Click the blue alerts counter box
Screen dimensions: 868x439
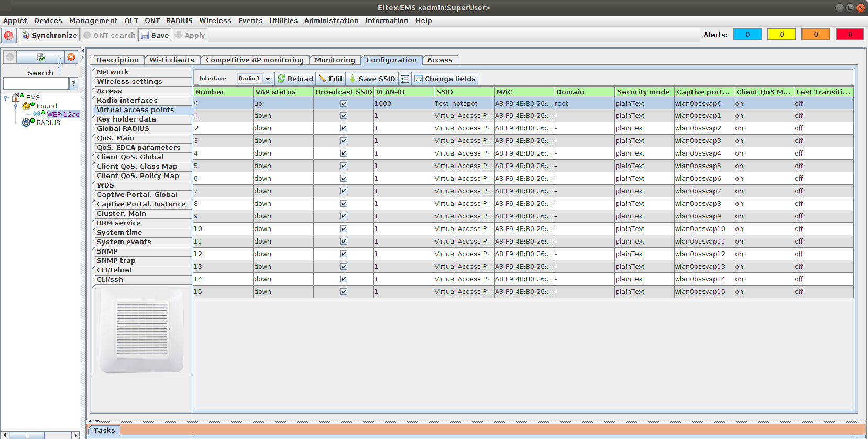click(x=748, y=35)
